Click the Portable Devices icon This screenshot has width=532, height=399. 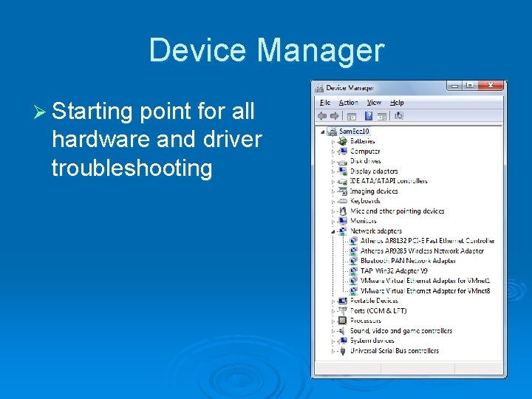343,301
